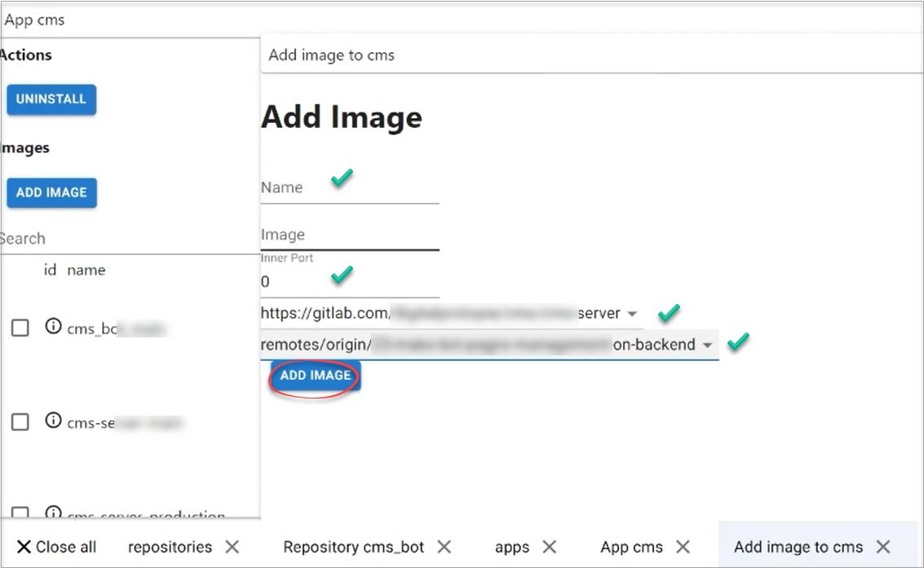Close the apps tab with X
This screenshot has height=568, width=924.
[x=549, y=547]
